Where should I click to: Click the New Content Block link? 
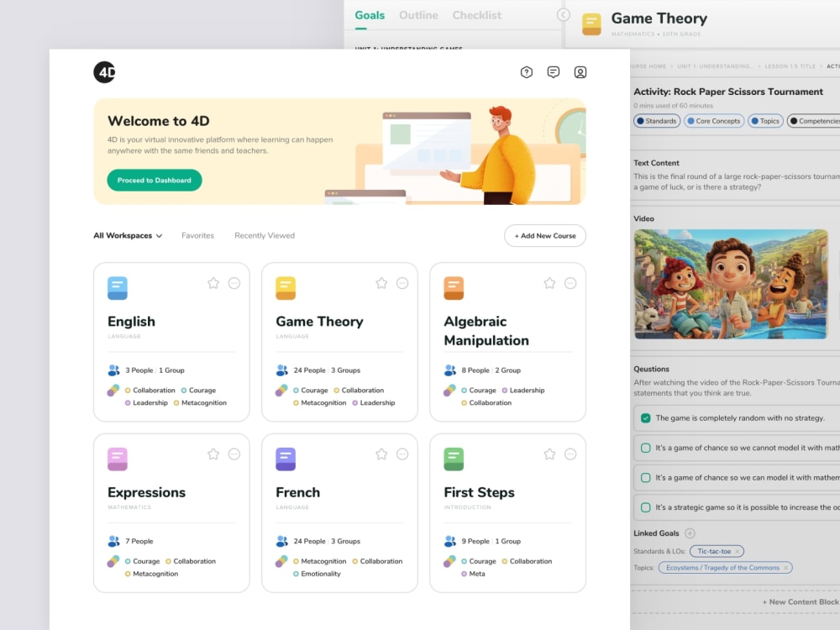coord(801,602)
